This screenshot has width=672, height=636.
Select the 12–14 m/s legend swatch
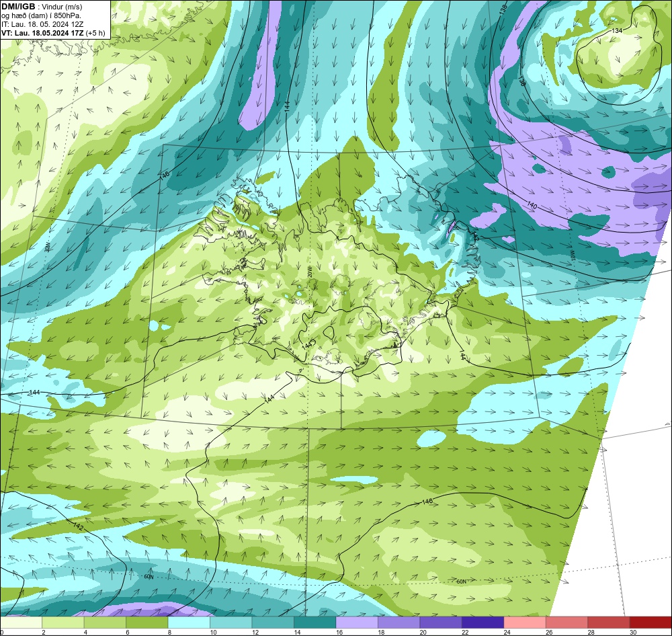tap(273, 623)
